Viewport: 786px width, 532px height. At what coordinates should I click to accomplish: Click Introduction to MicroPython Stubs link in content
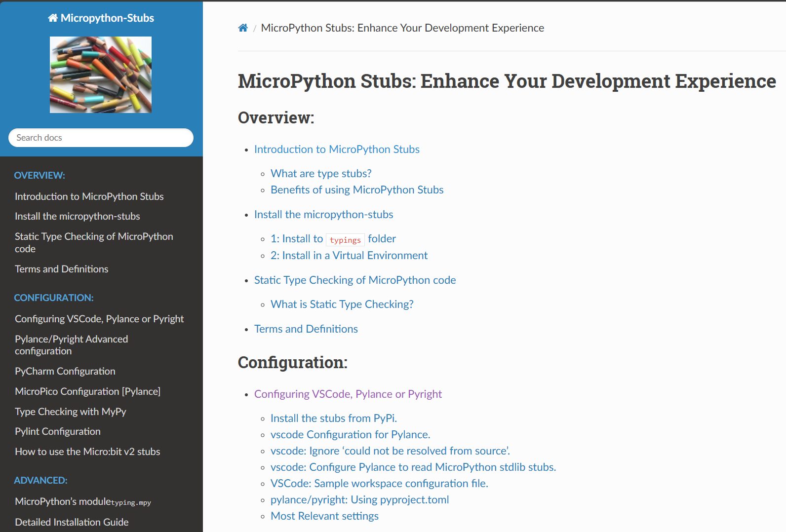337,150
